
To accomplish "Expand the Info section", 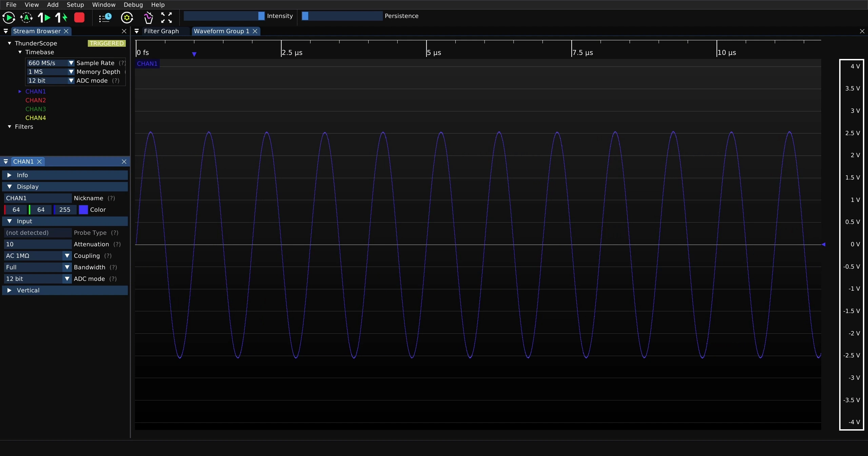I will [65, 175].
